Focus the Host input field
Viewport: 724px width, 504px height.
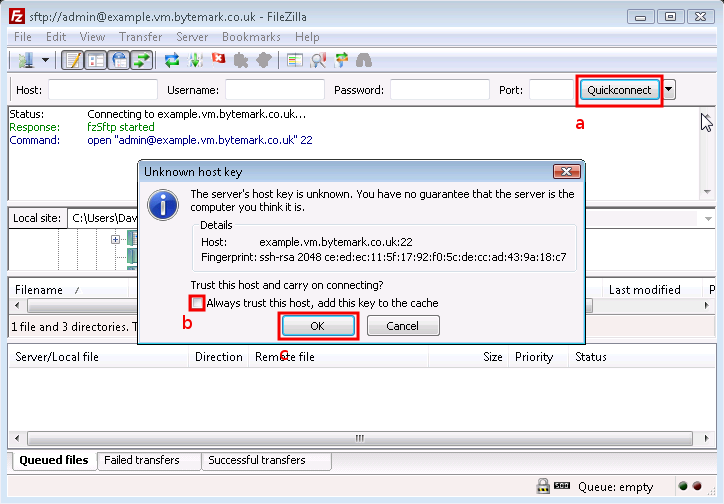103,90
